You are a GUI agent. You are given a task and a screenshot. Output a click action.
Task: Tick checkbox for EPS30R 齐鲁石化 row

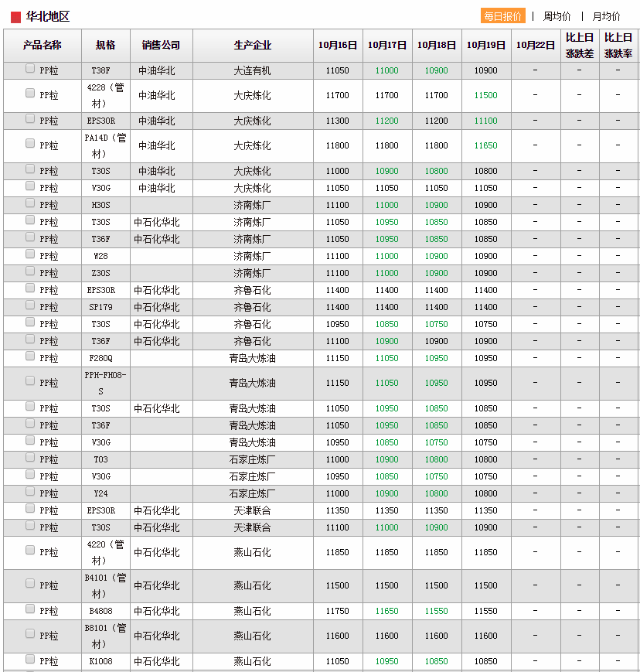tap(30, 288)
